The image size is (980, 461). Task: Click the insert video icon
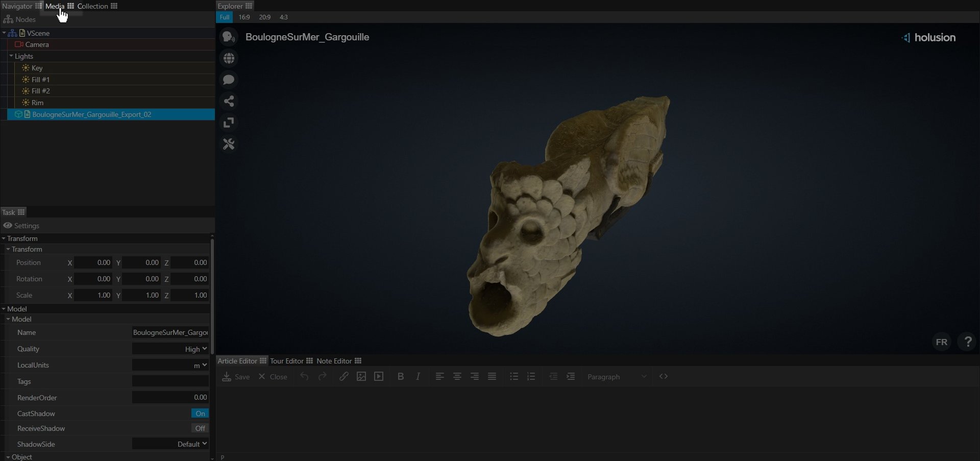379,376
